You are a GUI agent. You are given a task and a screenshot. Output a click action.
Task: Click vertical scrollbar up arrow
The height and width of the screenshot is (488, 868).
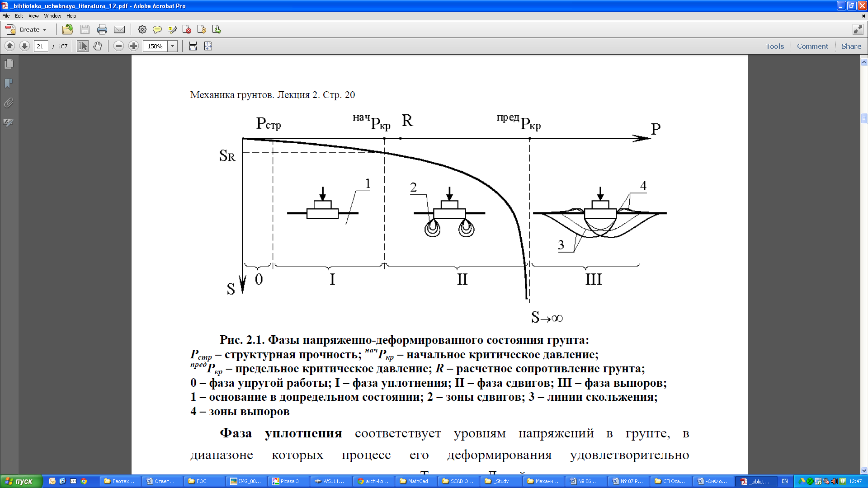[864, 62]
